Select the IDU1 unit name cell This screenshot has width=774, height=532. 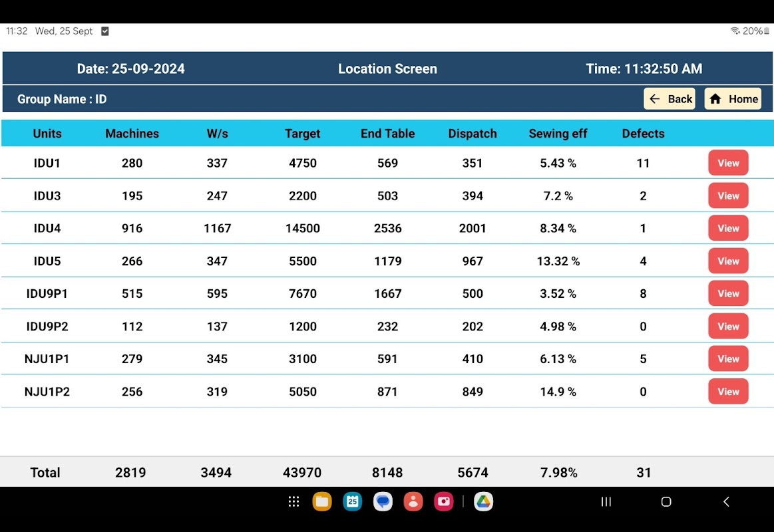47,163
